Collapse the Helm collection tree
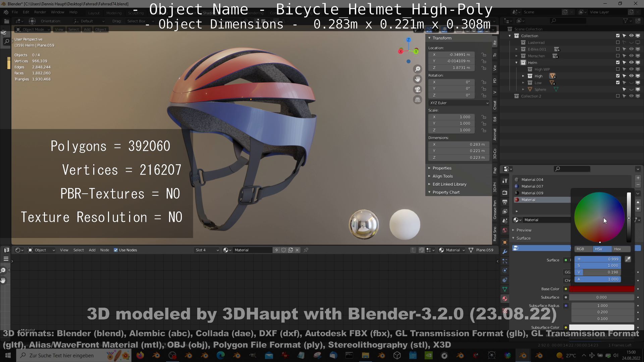This screenshot has height=362, width=644. [517, 63]
